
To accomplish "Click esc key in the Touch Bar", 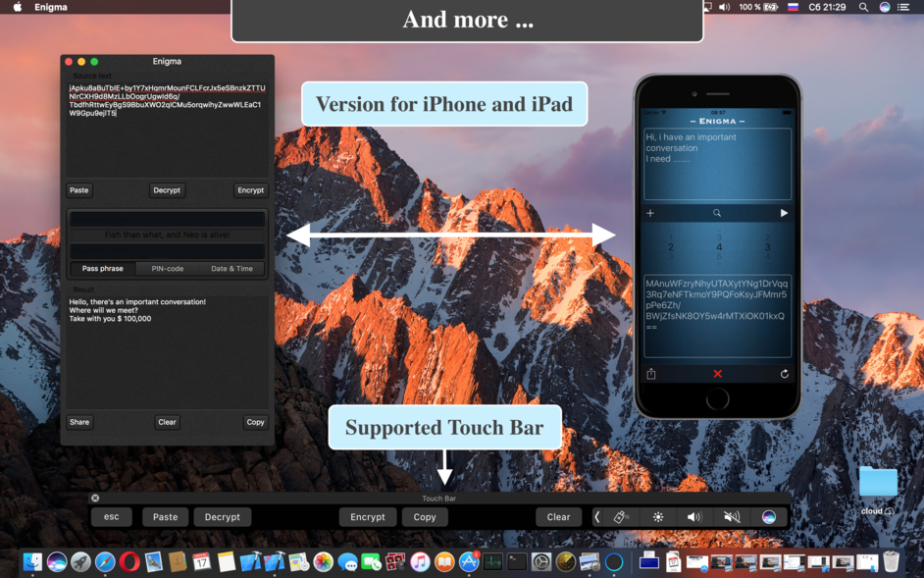I will coord(112,517).
